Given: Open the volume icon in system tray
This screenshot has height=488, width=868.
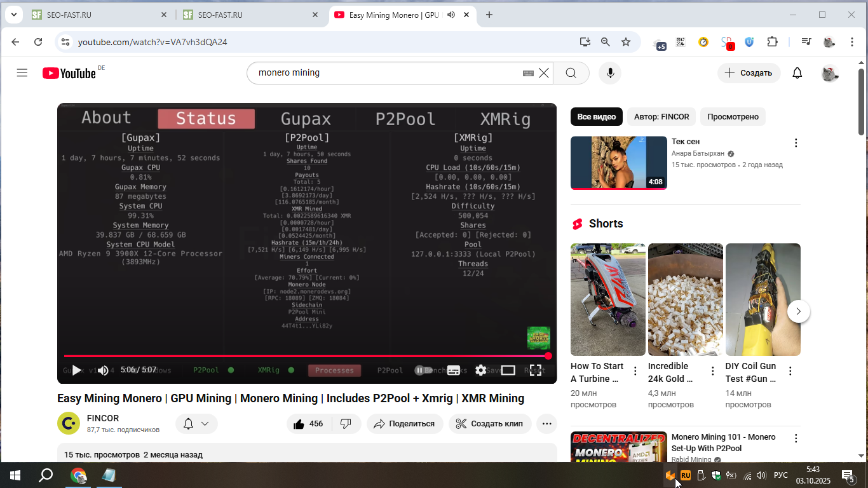Looking at the screenshot, I should coord(761,475).
